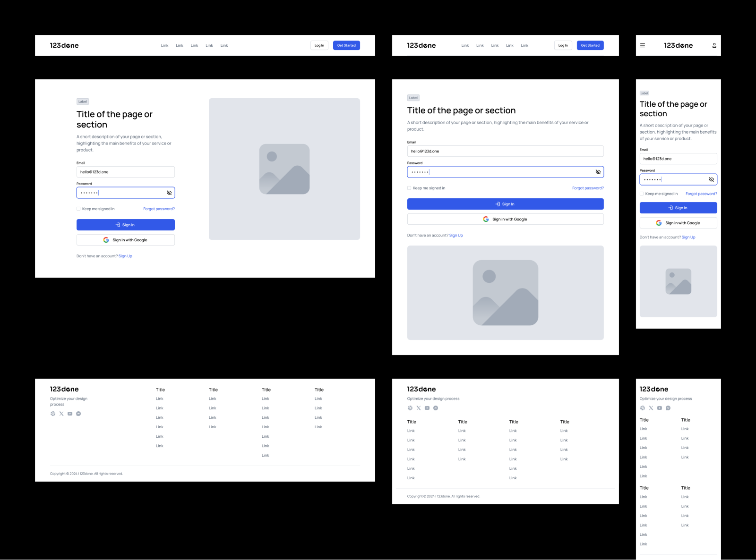
Task: Open the Messenger icon in the footer
Action: click(x=78, y=414)
